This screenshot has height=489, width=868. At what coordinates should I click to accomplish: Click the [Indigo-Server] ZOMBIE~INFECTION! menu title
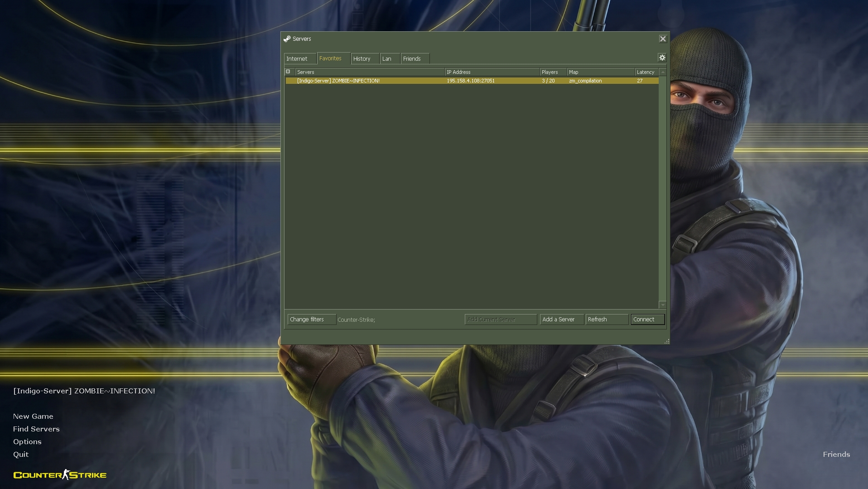pos(84,391)
